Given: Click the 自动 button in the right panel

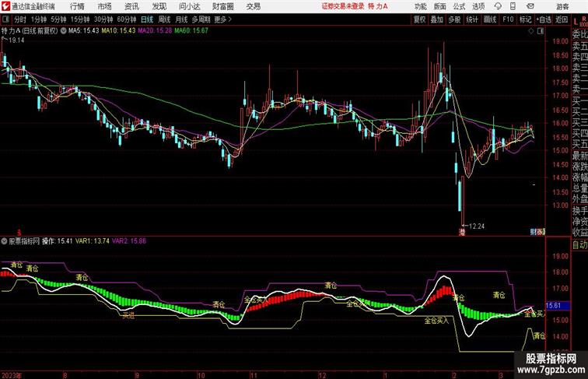Looking at the screenshot, I should (579, 245).
